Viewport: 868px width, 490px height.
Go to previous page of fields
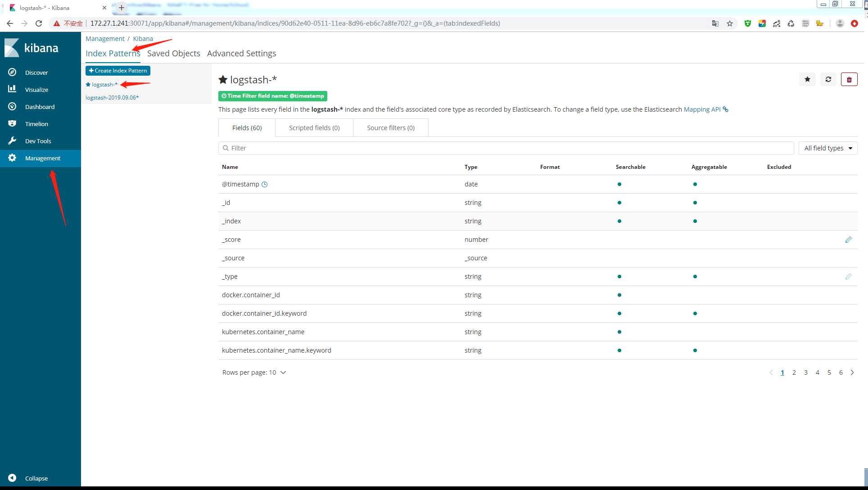(771, 372)
